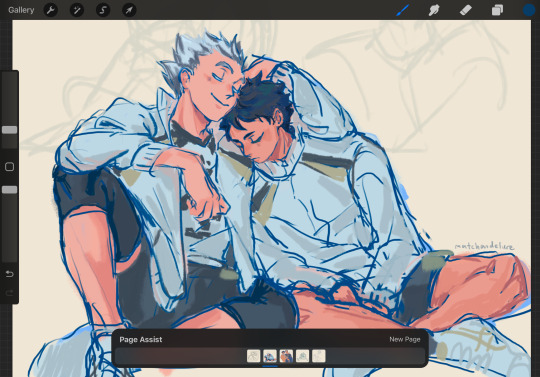The height and width of the screenshot is (377, 540).
Task: Open the Actions wrench menu
Action: (x=51, y=10)
